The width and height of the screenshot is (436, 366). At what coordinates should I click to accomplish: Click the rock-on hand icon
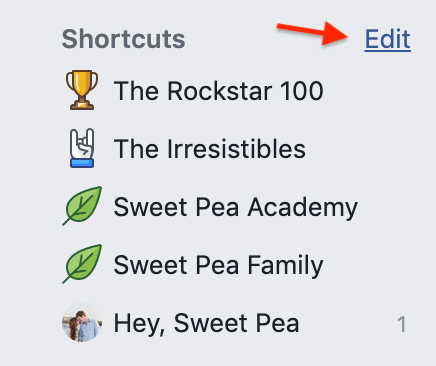tap(82, 148)
